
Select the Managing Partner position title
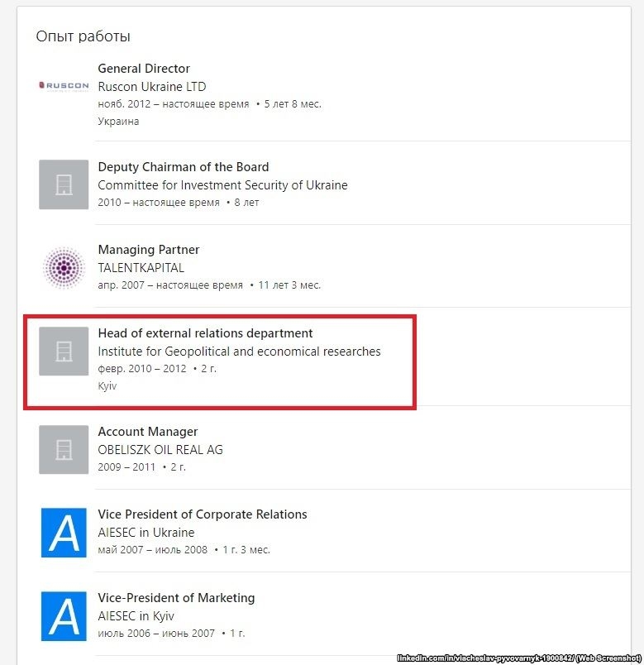click(x=149, y=250)
